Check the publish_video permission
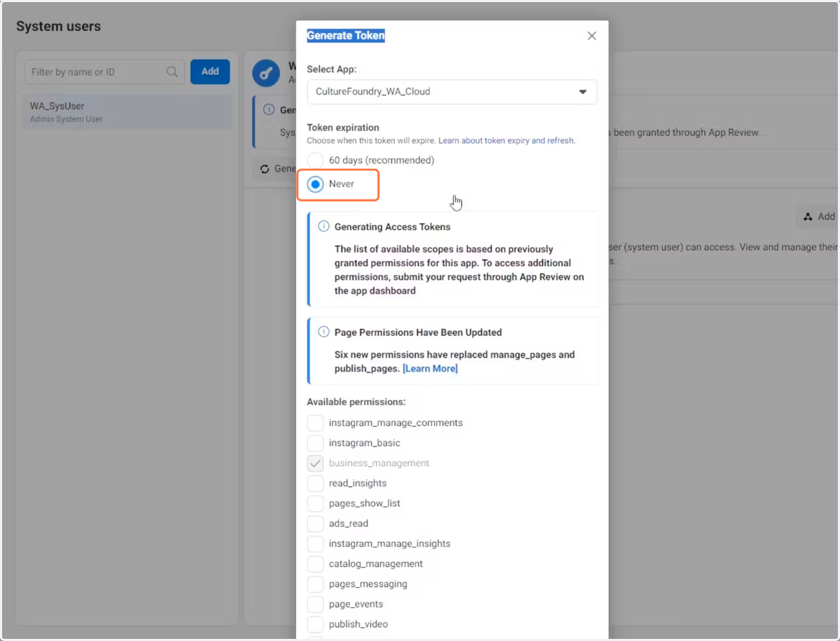Image resolution: width=840 pixels, height=641 pixels. (x=316, y=624)
